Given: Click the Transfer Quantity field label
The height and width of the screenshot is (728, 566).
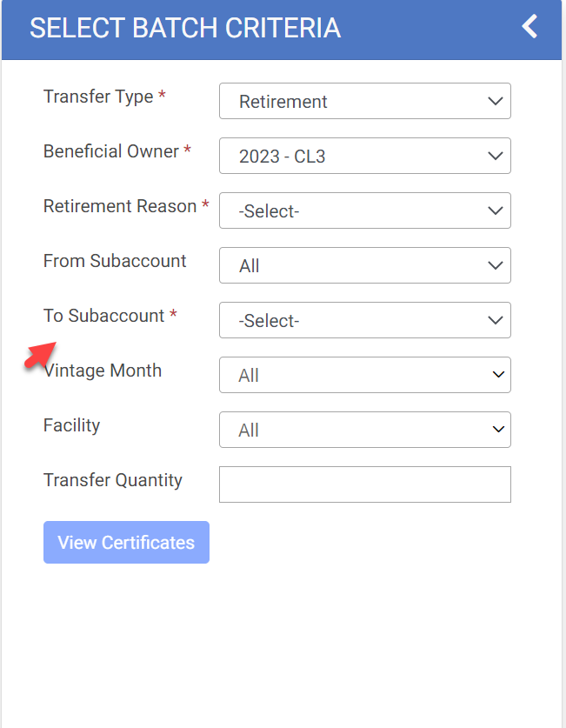Looking at the screenshot, I should (113, 480).
